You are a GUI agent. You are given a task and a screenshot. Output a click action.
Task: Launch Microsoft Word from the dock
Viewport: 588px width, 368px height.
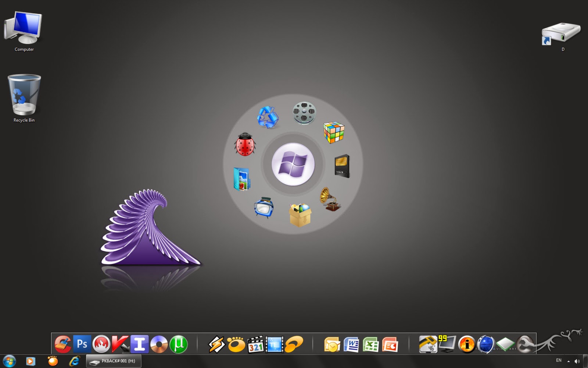point(351,345)
